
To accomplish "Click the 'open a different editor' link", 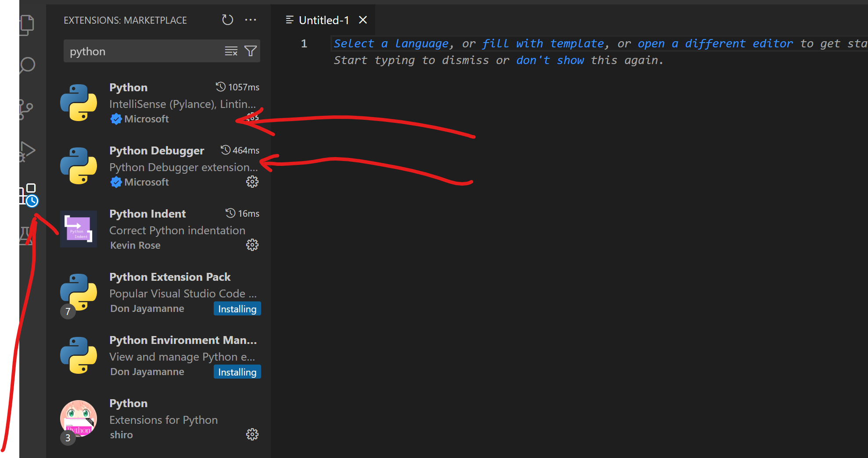I will click(715, 43).
